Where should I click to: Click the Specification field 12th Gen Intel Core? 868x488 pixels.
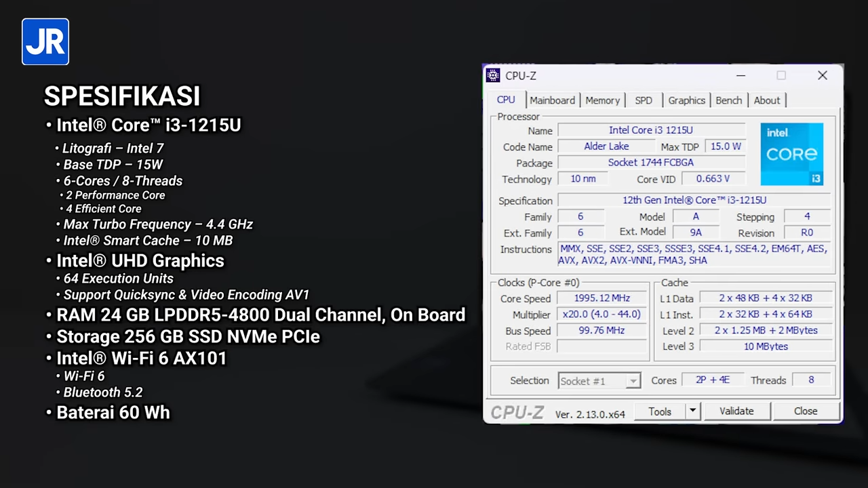(x=694, y=201)
